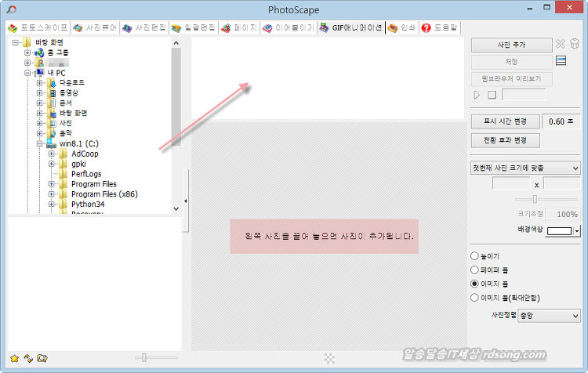Click the blue striped frame list icon

(x=561, y=61)
